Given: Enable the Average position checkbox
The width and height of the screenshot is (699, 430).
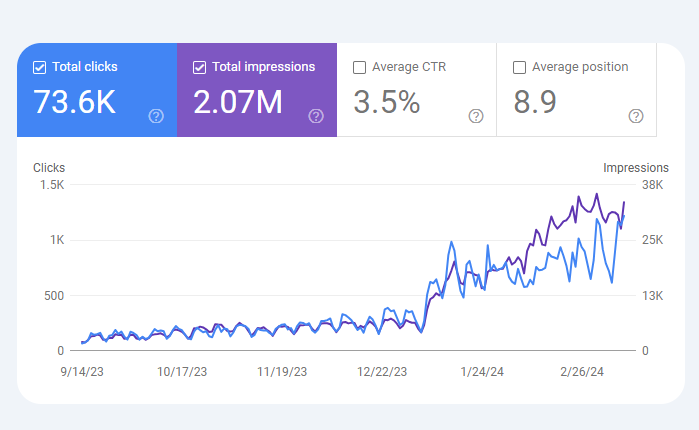Looking at the screenshot, I should click(x=520, y=68).
